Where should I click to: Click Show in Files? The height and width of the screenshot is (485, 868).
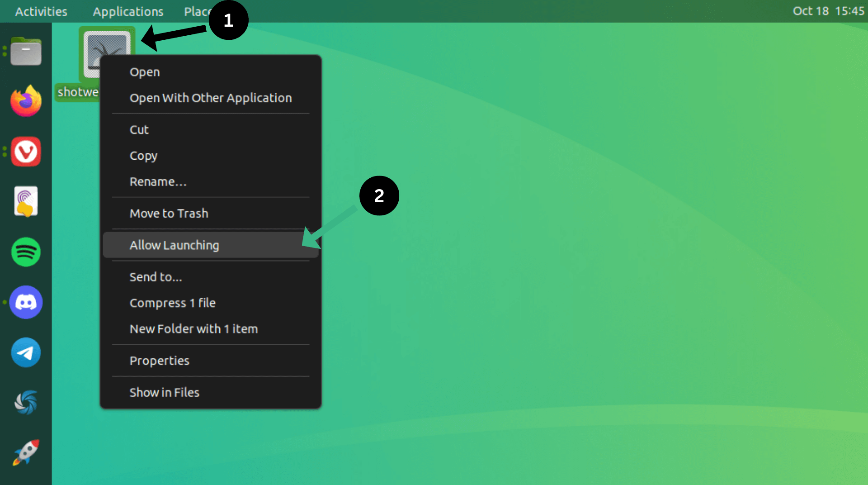coord(165,392)
